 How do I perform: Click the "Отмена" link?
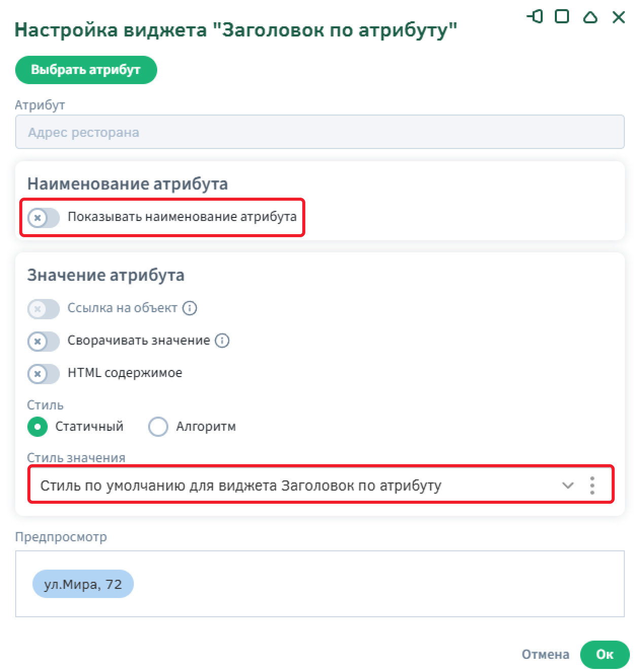tap(545, 654)
